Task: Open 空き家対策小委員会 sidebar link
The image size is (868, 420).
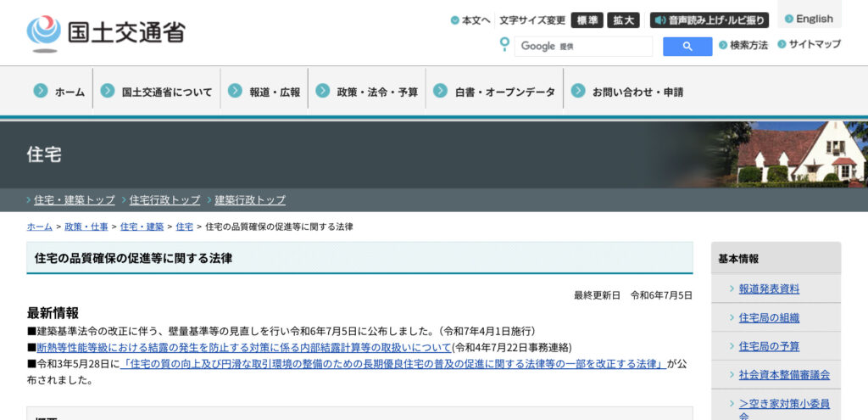Action: (x=784, y=409)
